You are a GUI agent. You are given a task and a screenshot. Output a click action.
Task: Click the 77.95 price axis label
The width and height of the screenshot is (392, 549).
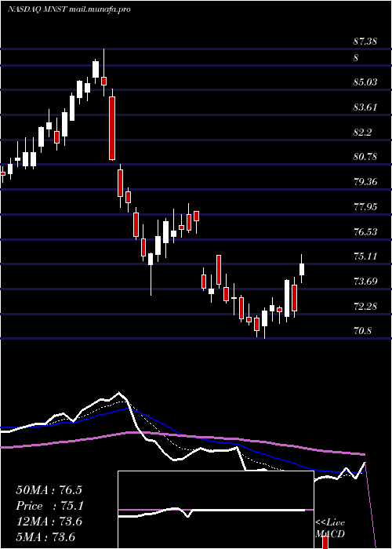pyautogui.click(x=365, y=206)
